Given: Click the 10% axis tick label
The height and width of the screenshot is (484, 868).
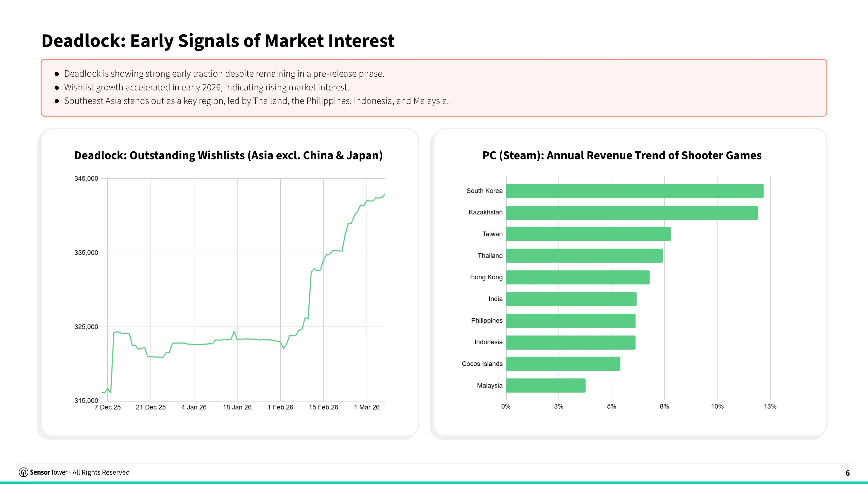Looking at the screenshot, I should tap(717, 407).
